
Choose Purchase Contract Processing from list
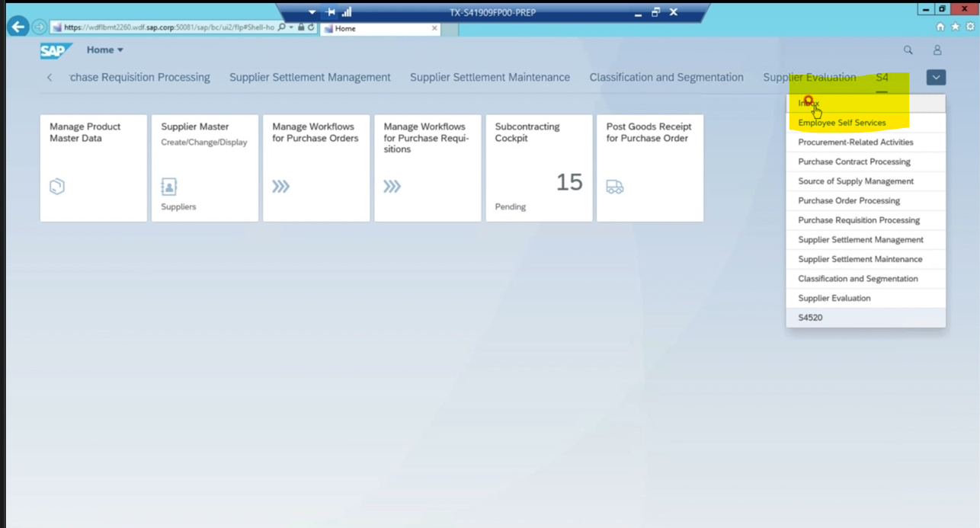click(866, 162)
